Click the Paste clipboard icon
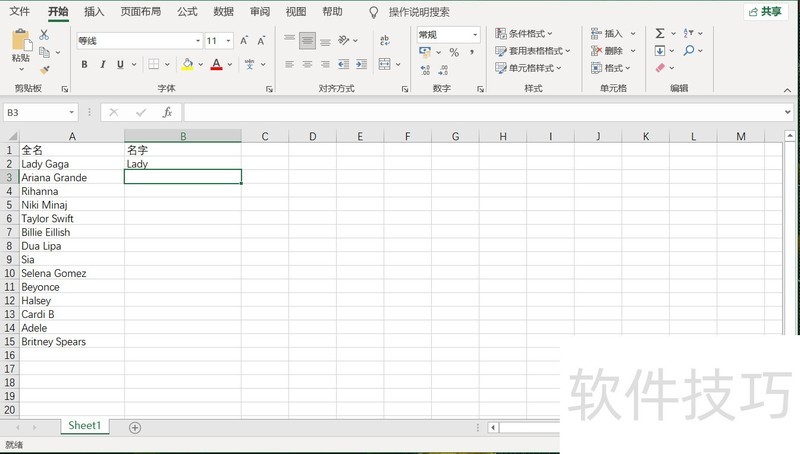The width and height of the screenshot is (800, 454). [20, 40]
